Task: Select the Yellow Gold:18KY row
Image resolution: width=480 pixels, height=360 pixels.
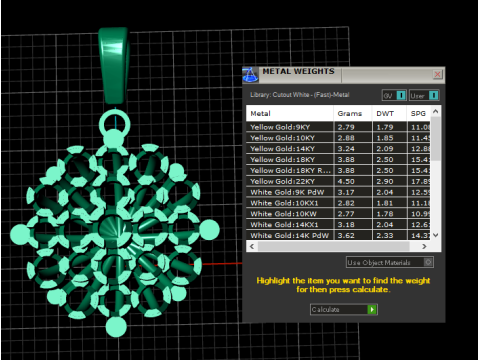Action: [x=338, y=160]
